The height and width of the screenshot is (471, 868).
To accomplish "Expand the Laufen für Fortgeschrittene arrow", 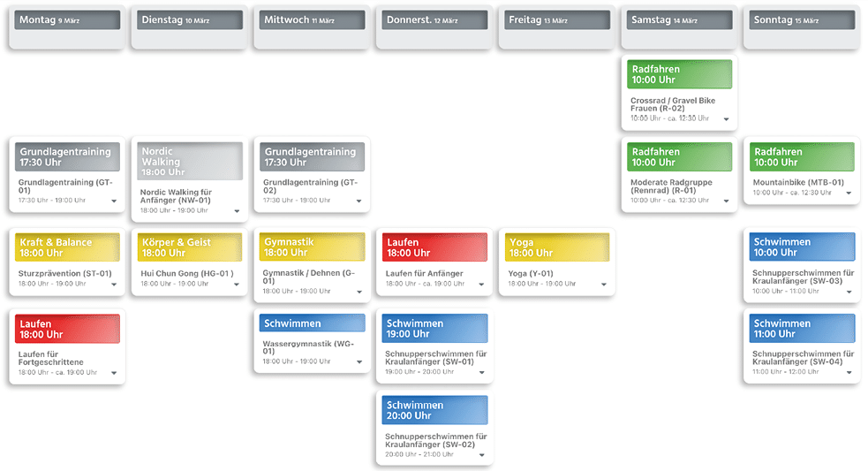I will point(114,373).
